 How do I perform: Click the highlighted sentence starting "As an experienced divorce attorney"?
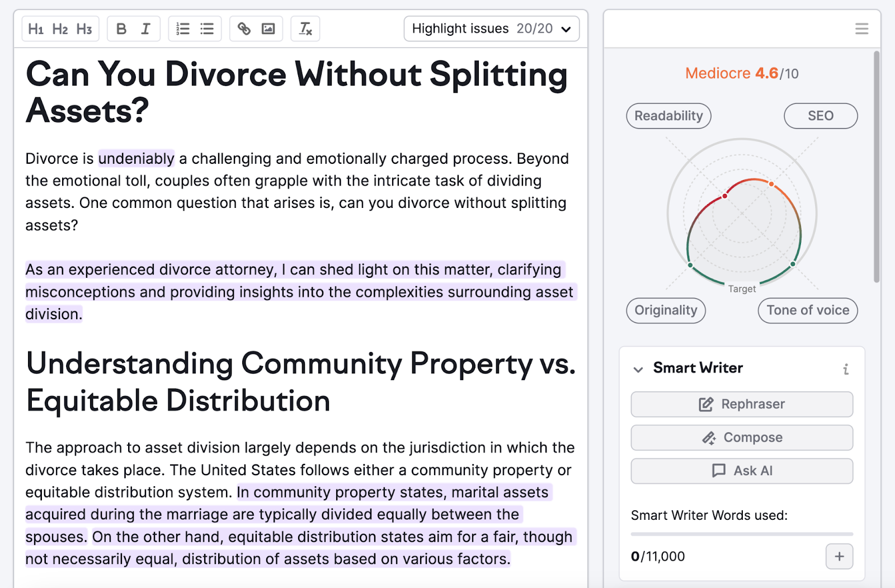coord(301,292)
